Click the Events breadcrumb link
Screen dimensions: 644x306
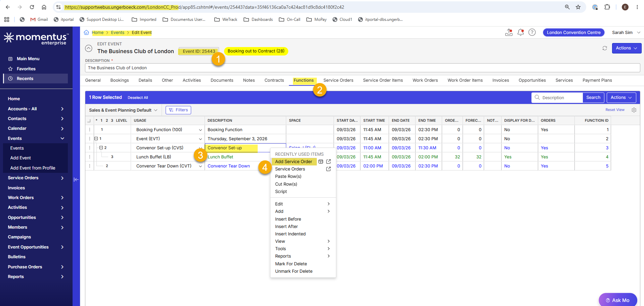point(118,33)
